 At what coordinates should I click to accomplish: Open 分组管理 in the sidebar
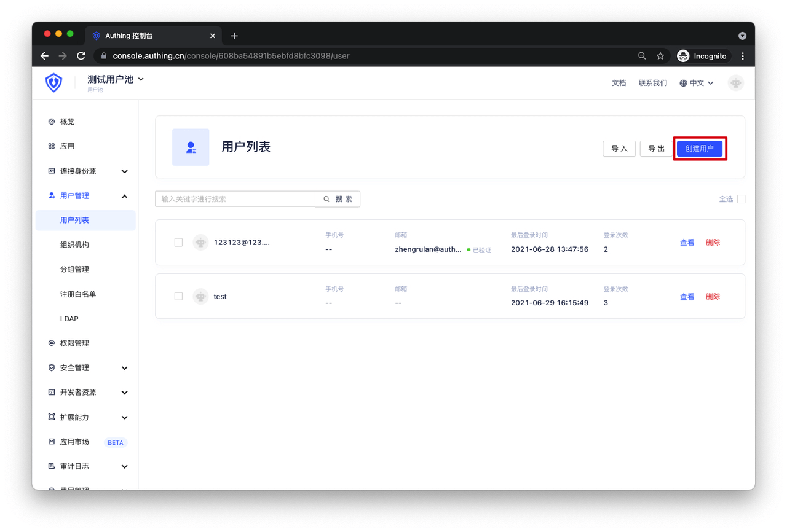pyautogui.click(x=74, y=269)
